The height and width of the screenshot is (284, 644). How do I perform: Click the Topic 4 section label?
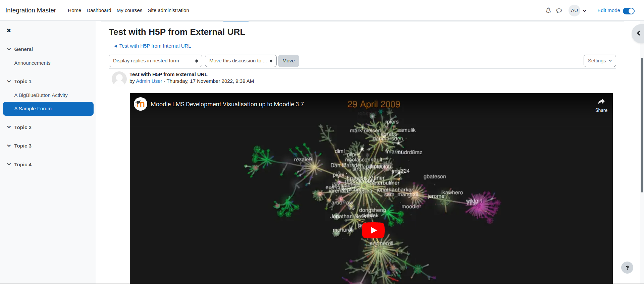23,165
